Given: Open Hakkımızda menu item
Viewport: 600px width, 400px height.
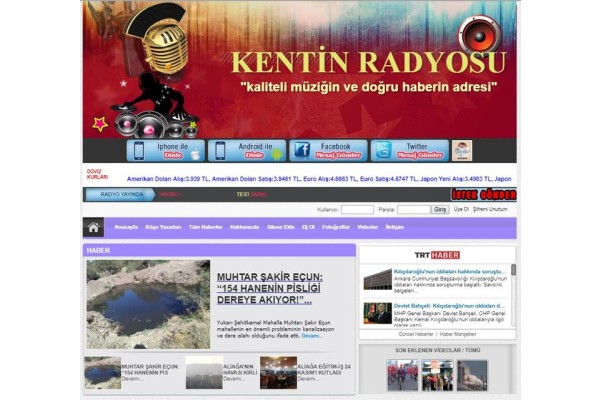Looking at the screenshot, I should pyautogui.click(x=245, y=227).
